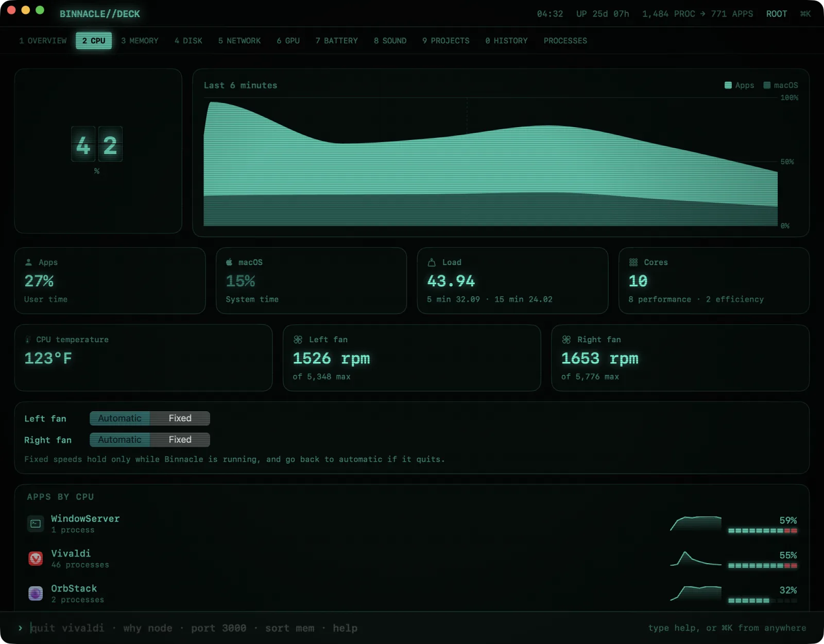Image resolution: width=824 pixels, height=644 pixels.
Task: Click the 'WindowServer' app name
Action: 85,518
